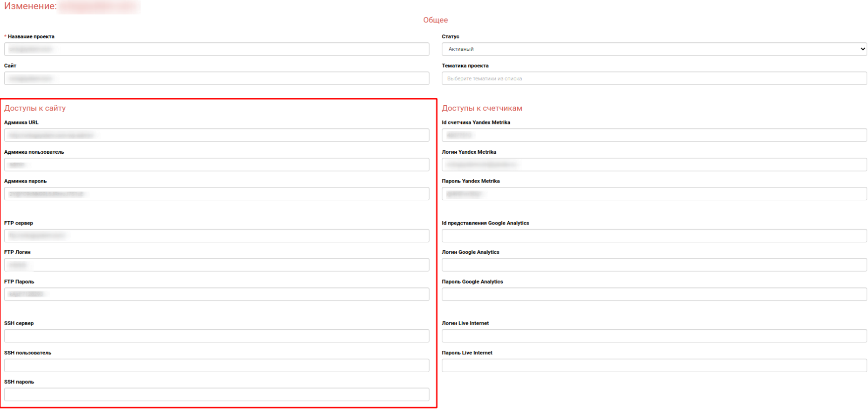
Task: Focus the Логин Yandex Metrika field
Action: pos(654,164)
